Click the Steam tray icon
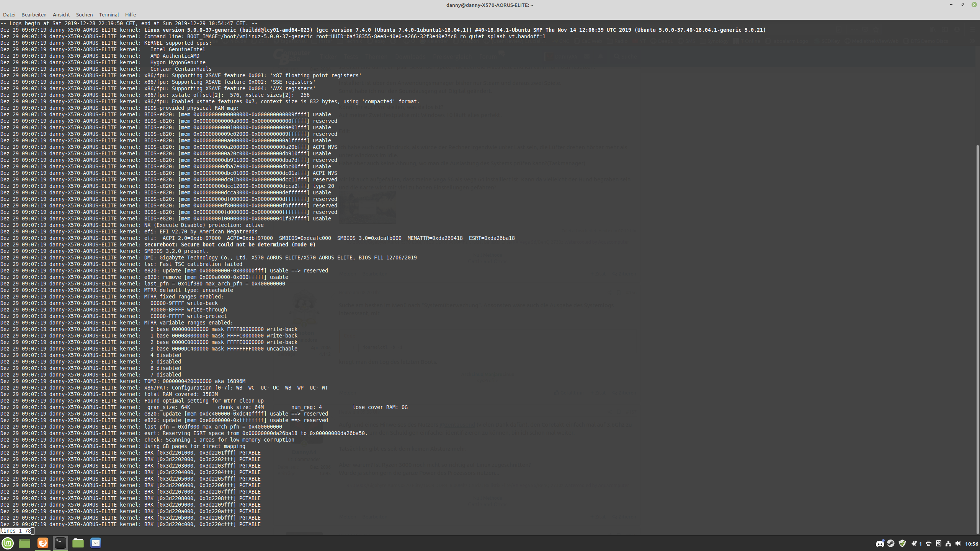980x551 pixels. click(x=891, y=543)
